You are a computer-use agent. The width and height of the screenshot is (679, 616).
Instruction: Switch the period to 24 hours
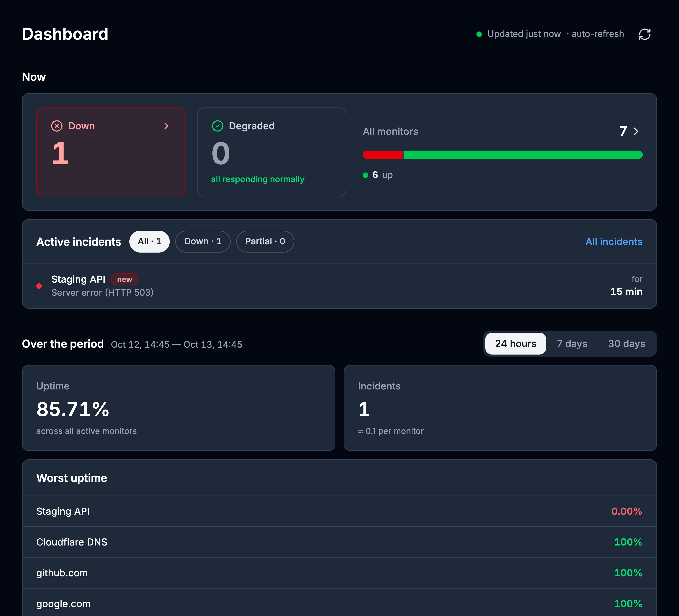tap(515, 344)
